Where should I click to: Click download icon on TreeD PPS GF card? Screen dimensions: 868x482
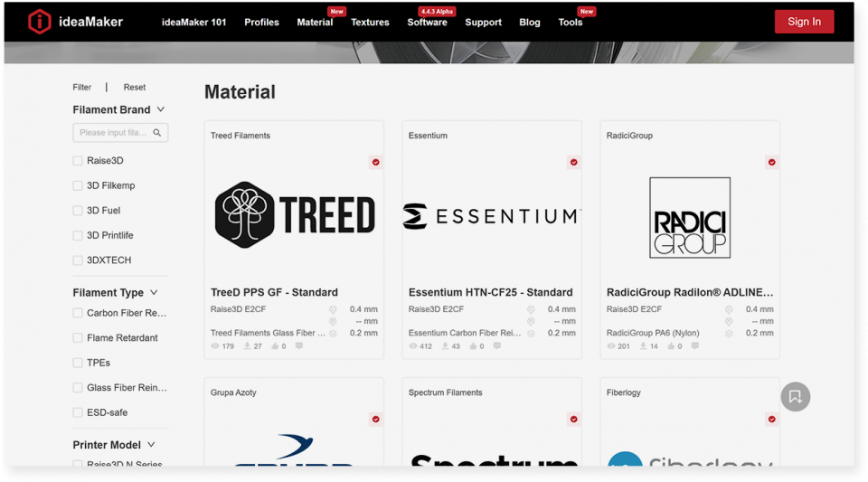click(248, 346)
